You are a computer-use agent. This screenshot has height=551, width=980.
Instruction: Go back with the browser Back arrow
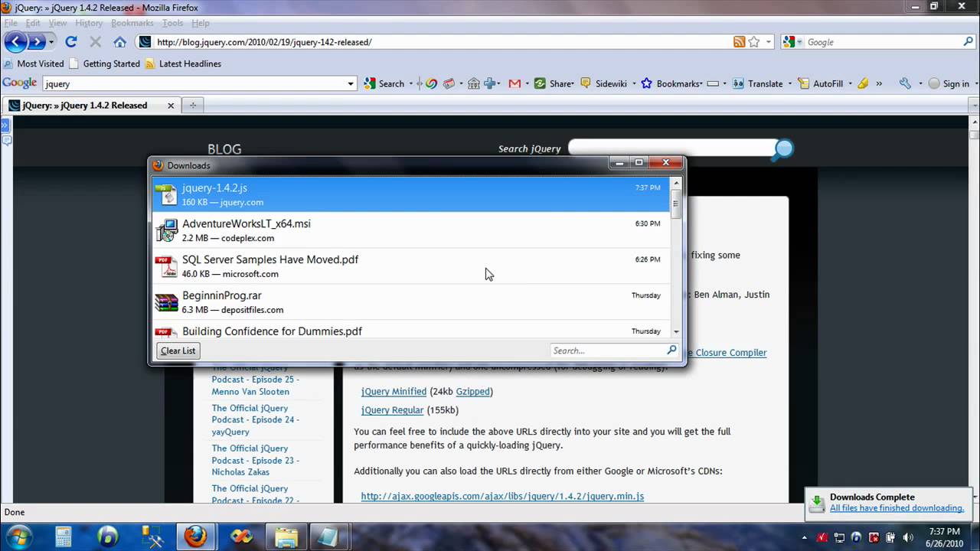(15, 42)
